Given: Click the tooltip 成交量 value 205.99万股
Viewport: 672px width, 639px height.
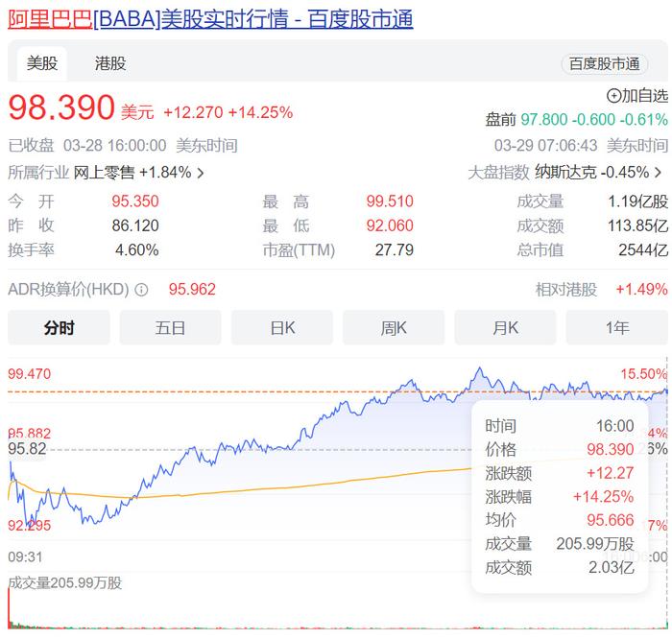Looking at the screenshot, I should pyautogui.click(x=595, y=544).
